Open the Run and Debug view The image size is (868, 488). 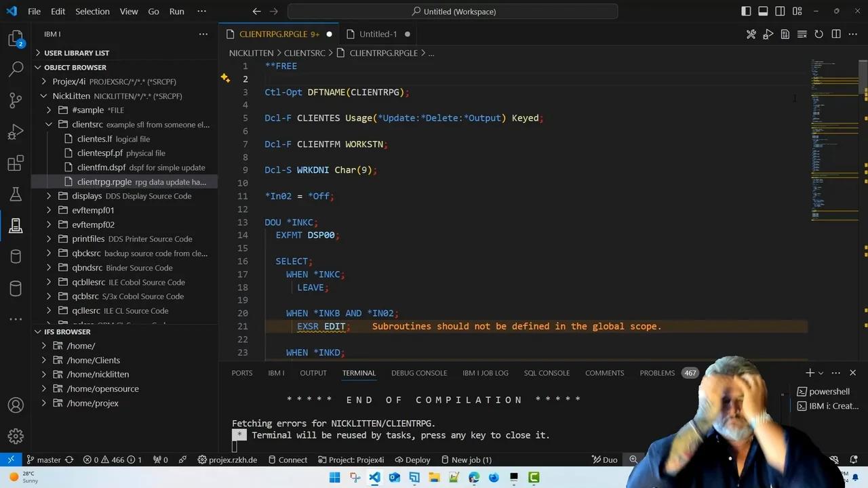coord(16,131)
